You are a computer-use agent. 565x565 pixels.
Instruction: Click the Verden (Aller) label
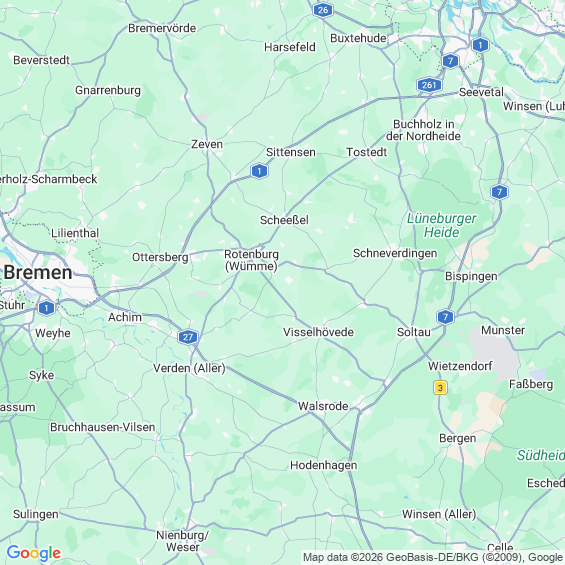(189, 368)
